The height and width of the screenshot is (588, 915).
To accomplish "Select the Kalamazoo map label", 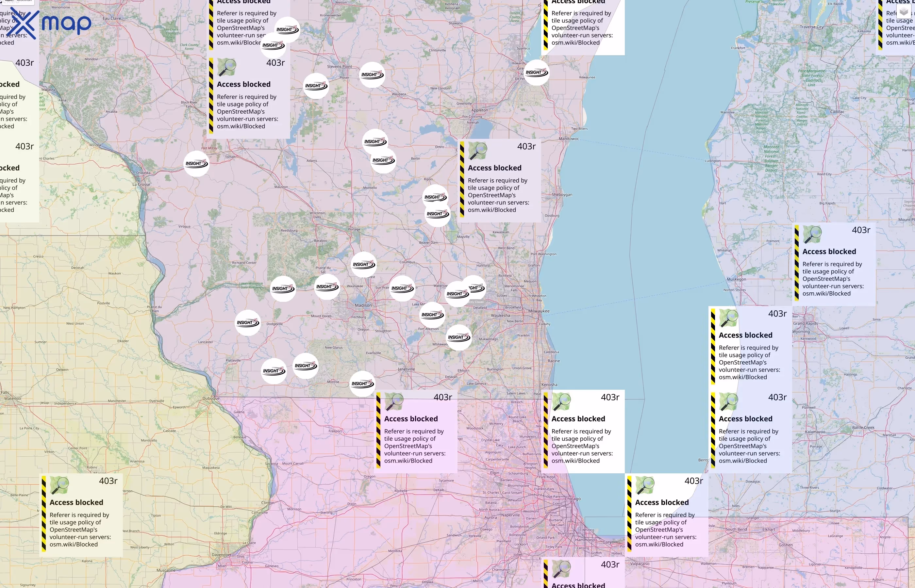I will [815, 432].
